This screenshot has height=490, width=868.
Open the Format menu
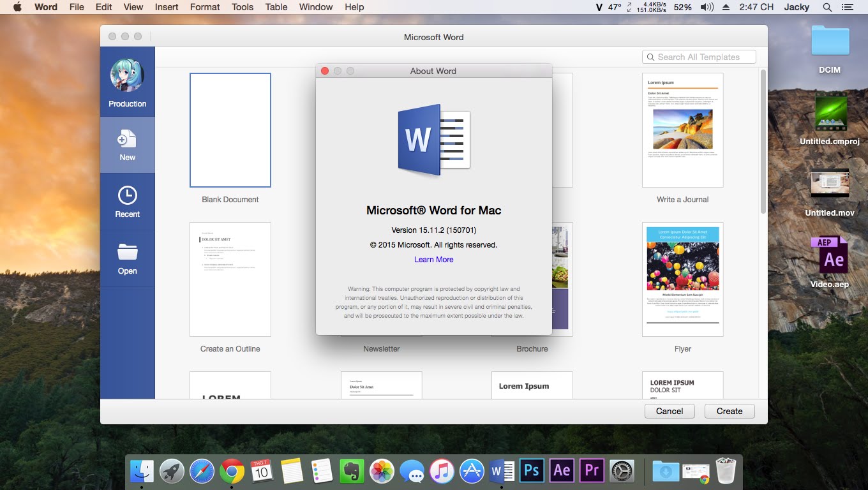coord(204,7)
